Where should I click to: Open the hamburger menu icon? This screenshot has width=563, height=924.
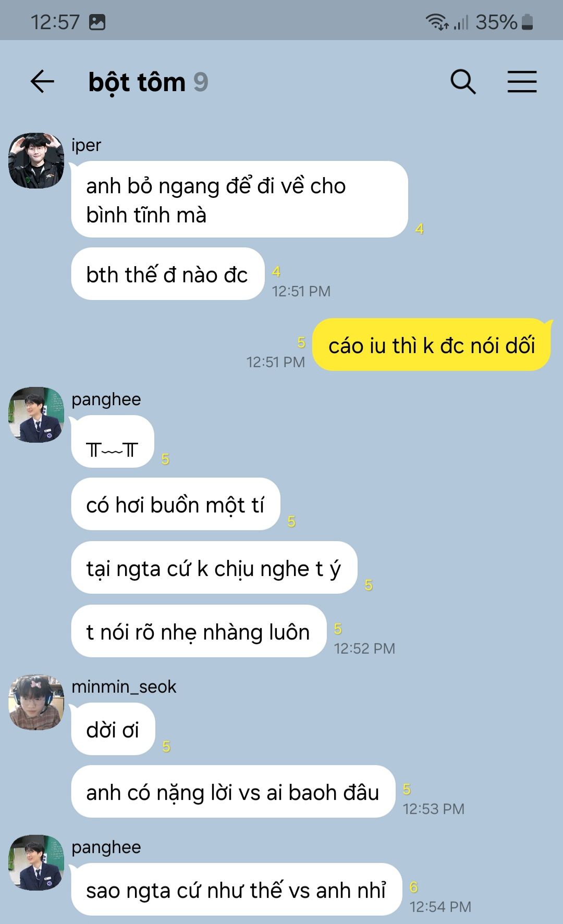522,82
